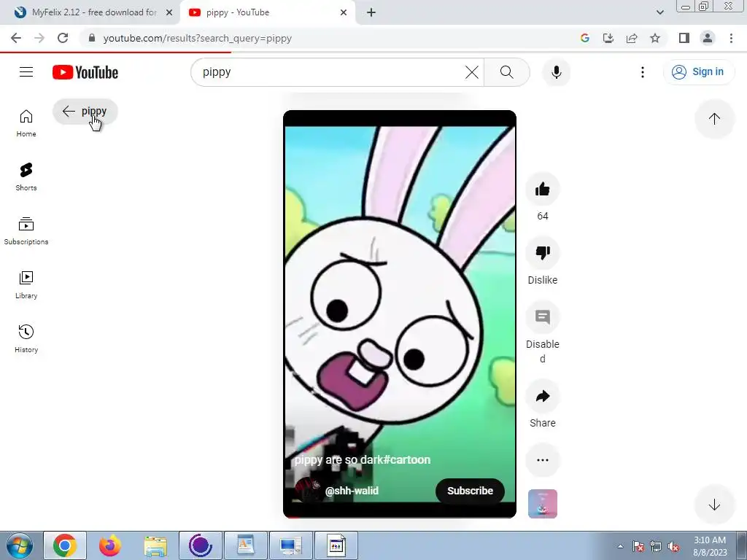Show hidden tray icons arrow

tap(620, 546)
